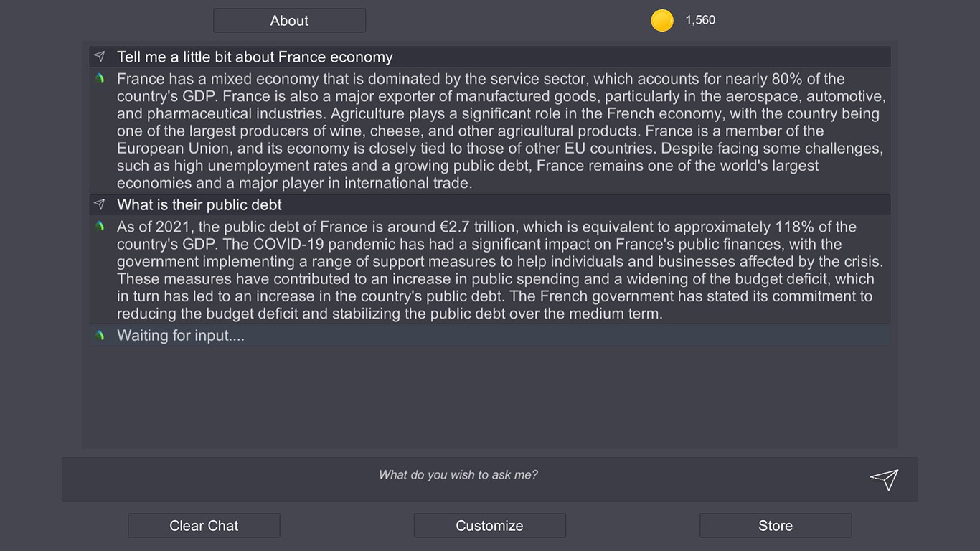Click the arrow icon beside 'Tell me a little bit'

(100, 57)
